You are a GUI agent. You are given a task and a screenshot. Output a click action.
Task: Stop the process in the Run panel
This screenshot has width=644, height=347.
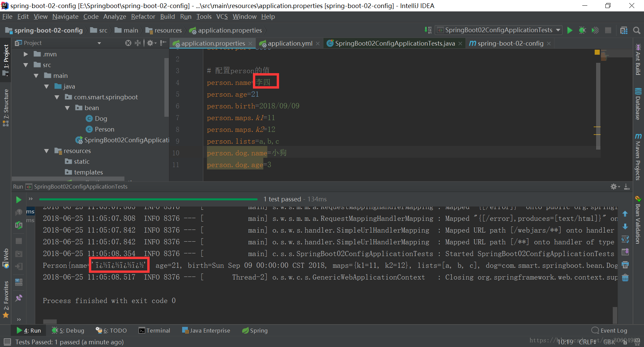[19, 241]
